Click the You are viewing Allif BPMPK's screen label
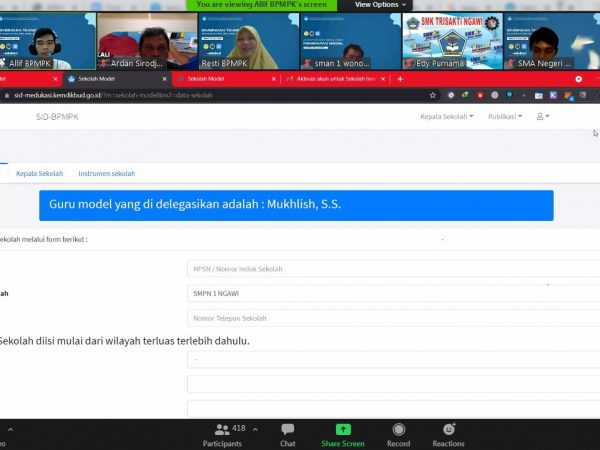This screenshot has width=600, height=450. (261, 5)
